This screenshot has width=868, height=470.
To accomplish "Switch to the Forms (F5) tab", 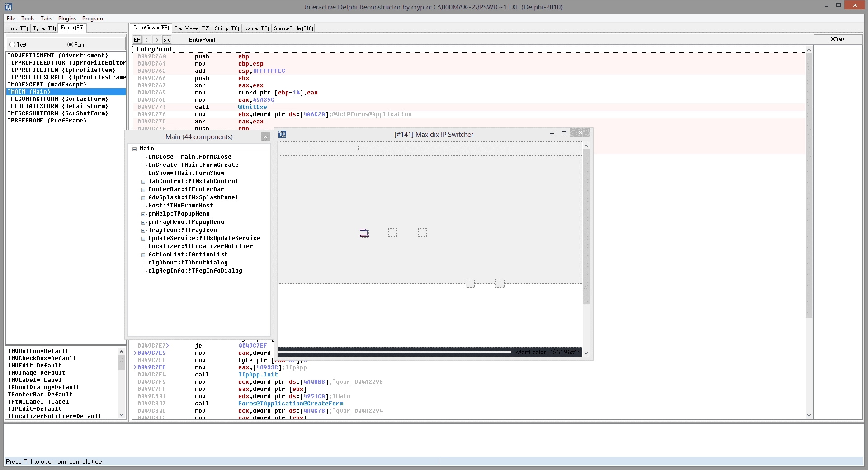I will [72, 28].
